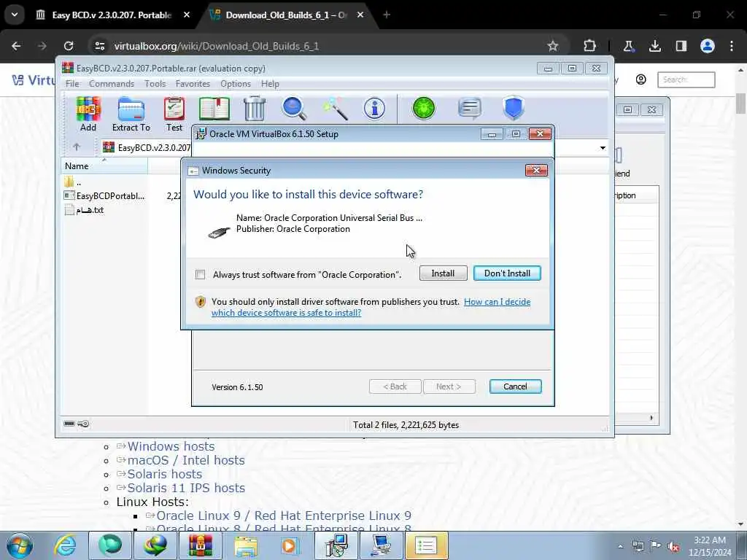This screenshot has width=747, height=560.
Task: Open the tab search dropdown chevron
Action: 15,15
